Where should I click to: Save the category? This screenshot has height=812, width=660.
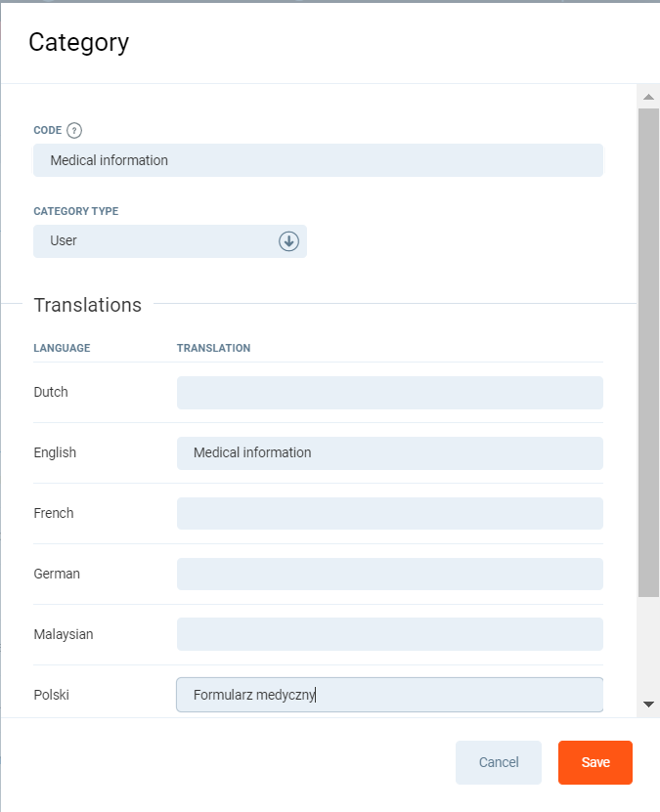594,763
